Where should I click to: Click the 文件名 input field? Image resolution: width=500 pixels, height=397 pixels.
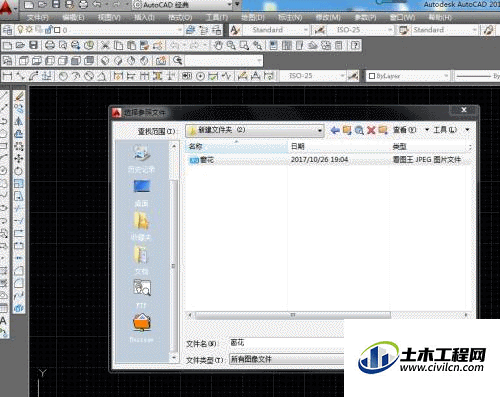pos(287,343)
